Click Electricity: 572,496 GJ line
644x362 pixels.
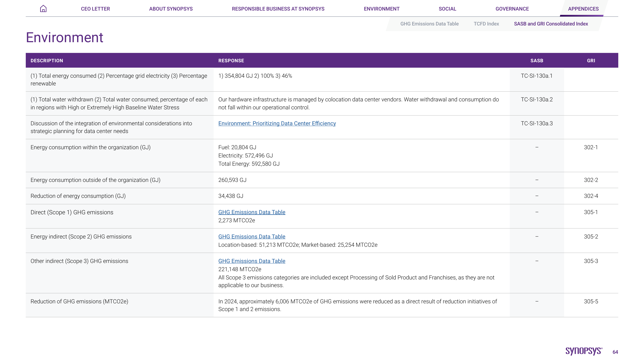[x=246, y=156]
